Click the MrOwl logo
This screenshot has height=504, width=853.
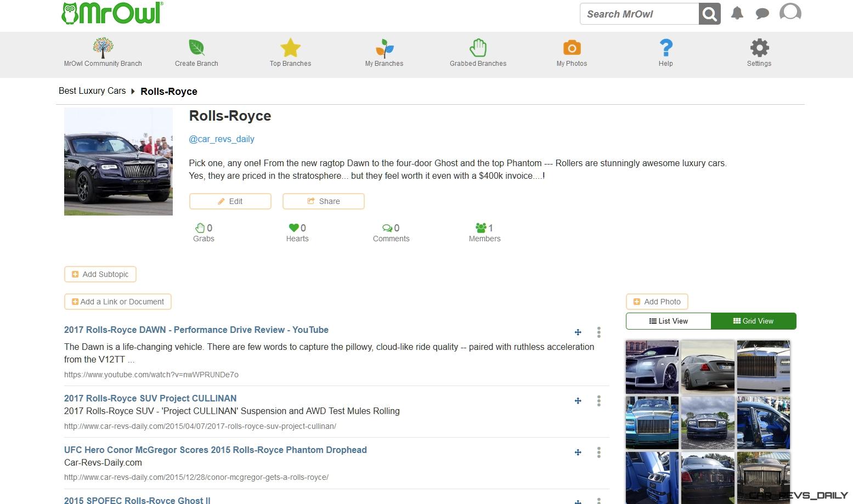coord(112,13)
